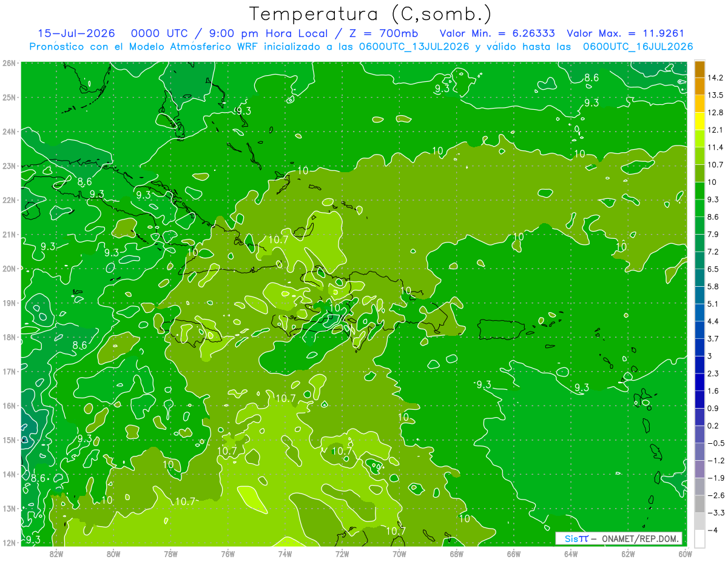728x562 pixels.
Task: Click the '19N' latitude axis label
Action: pyautogui.click(x=8, y=303)
